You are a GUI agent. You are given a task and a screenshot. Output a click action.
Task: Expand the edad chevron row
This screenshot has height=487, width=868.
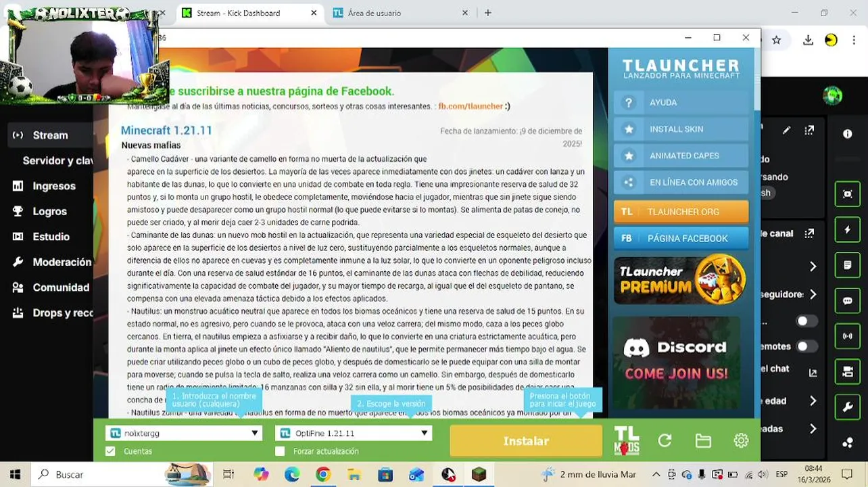tap(813, 401)
